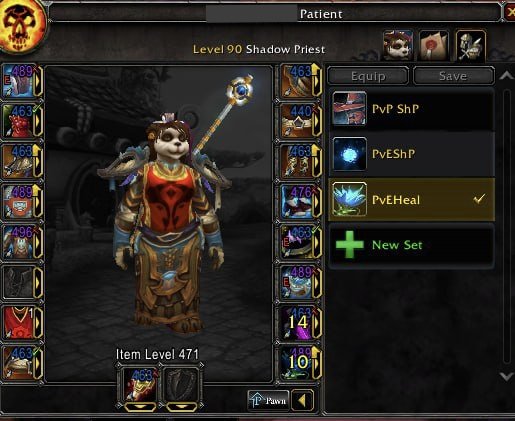Click the equipment set list scroll down arrow
515x421 pixels.
coord(506,376)
